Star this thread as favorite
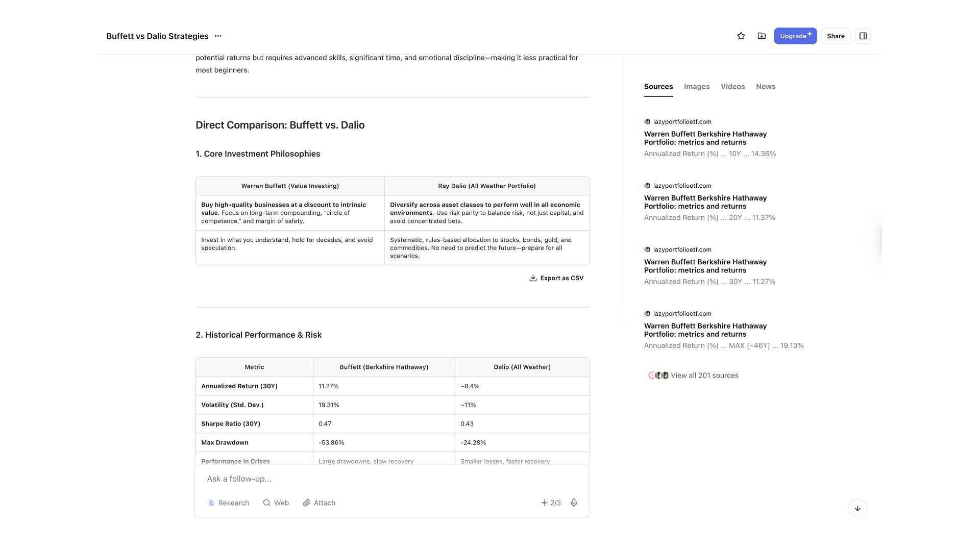This screenshot has height=551, width=980. pyautogui.click(x=741, y=36)
